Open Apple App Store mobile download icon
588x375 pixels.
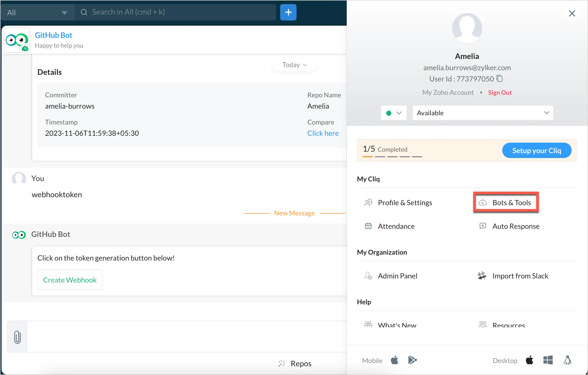pyautogui.click(x=395, y=360)
